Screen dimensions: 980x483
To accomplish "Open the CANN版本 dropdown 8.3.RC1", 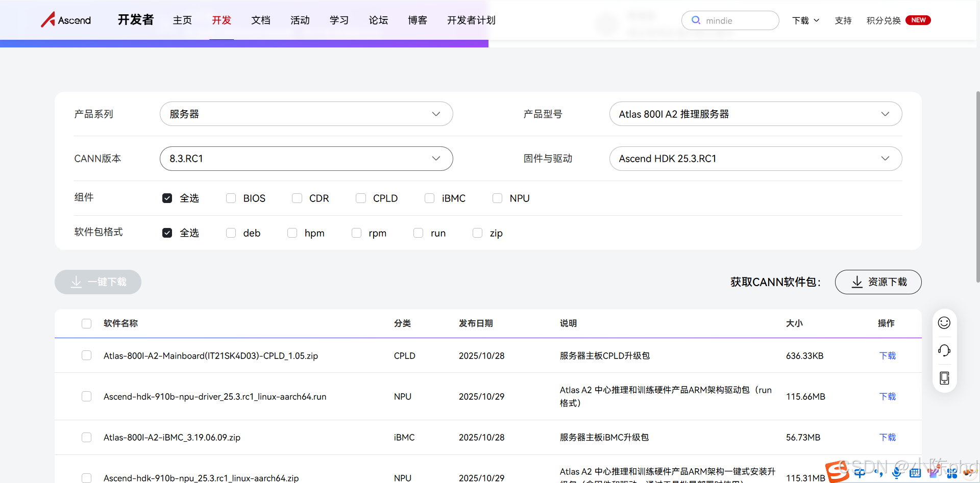I will 306,159.
